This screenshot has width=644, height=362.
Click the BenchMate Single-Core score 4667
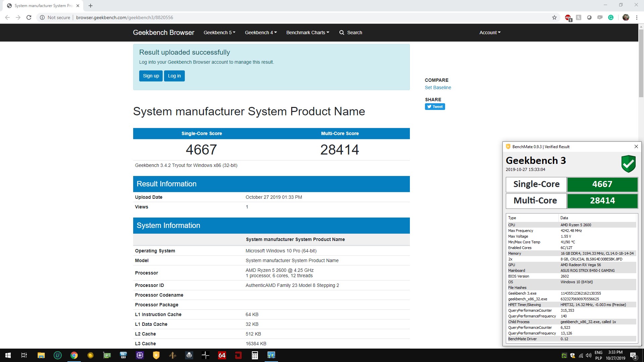point(602,184)
